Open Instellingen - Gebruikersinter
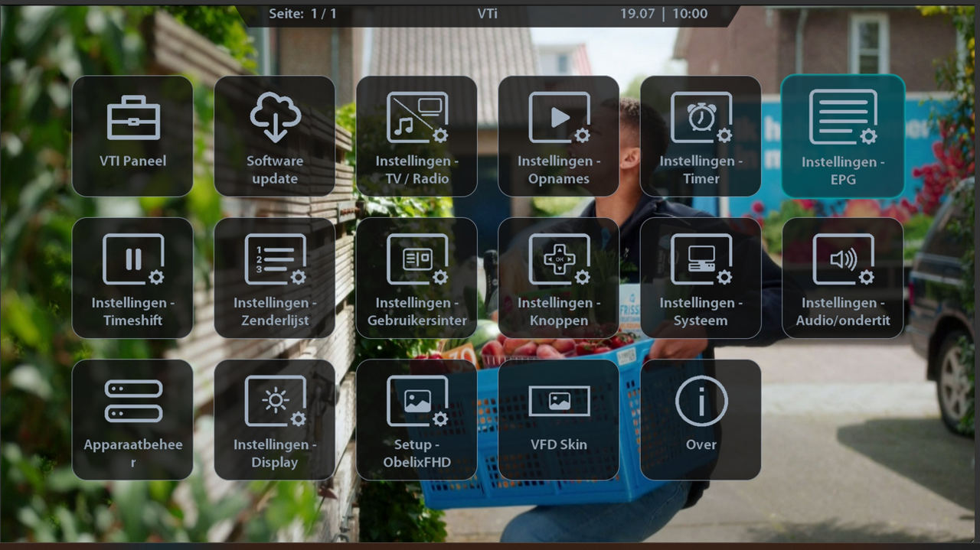 tap(416, 277)
